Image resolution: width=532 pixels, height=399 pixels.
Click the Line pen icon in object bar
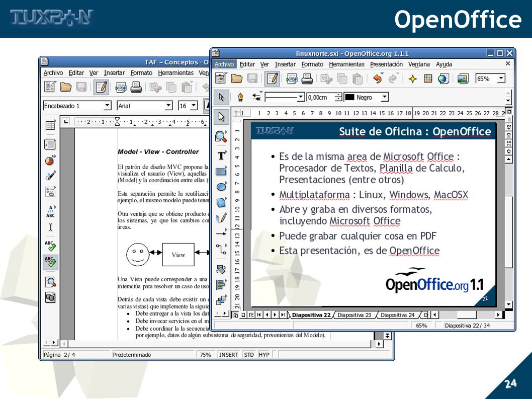240,98
